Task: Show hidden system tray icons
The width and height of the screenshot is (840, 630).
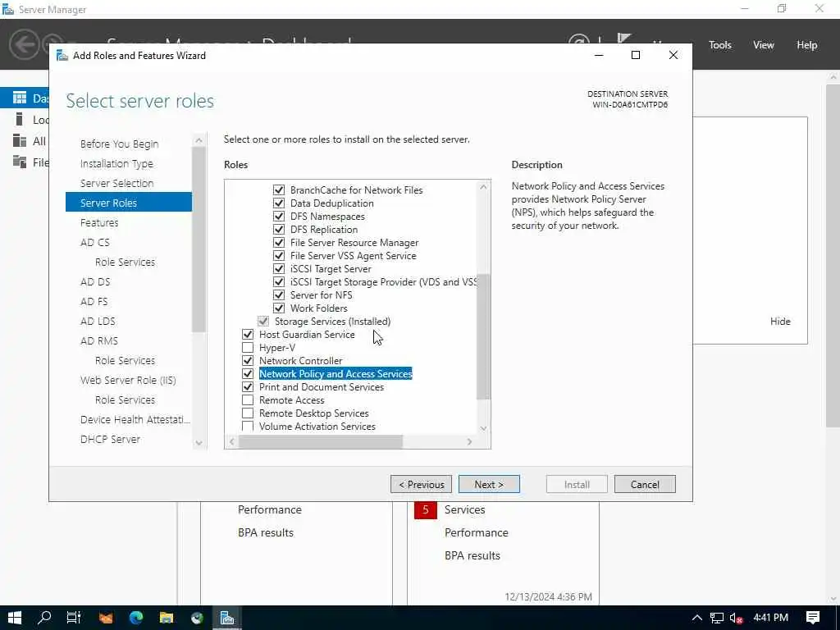Action: [x=697, y=618]
